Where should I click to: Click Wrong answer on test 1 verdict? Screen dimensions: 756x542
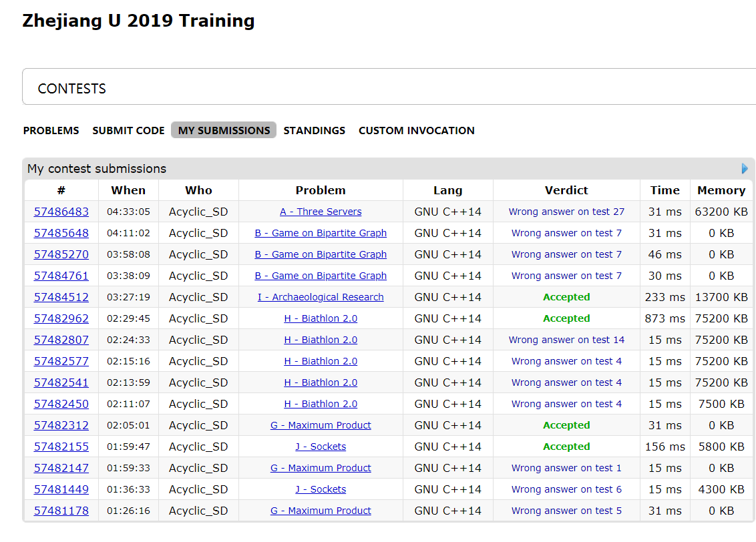pos(566,468)
